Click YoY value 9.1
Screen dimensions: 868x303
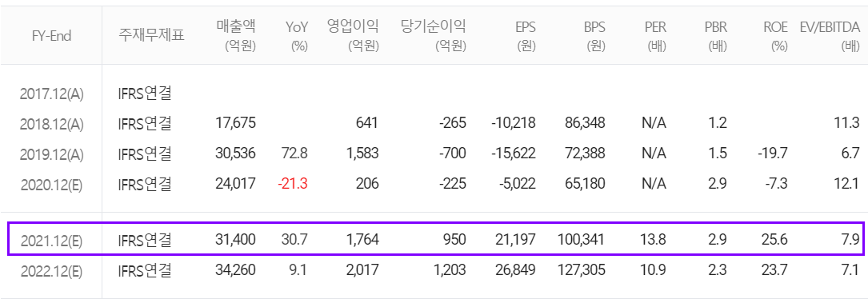tap(299, 270)
